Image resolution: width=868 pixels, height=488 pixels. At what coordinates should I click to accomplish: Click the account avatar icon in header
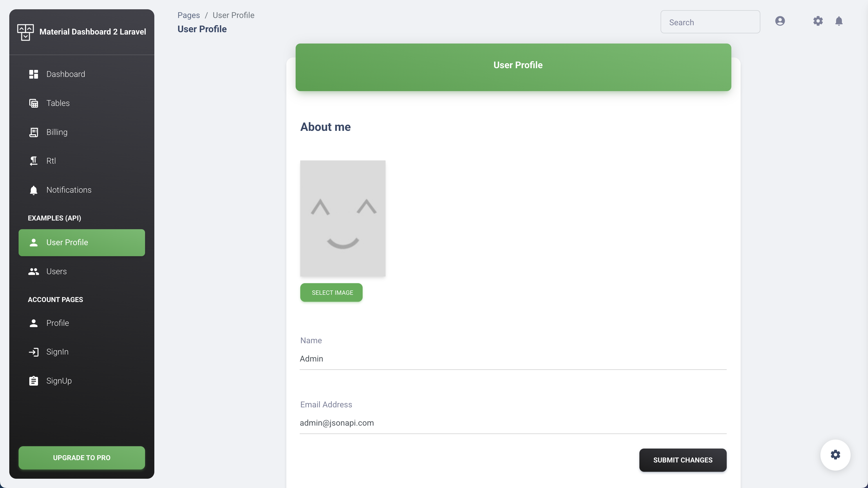point(780,21)
